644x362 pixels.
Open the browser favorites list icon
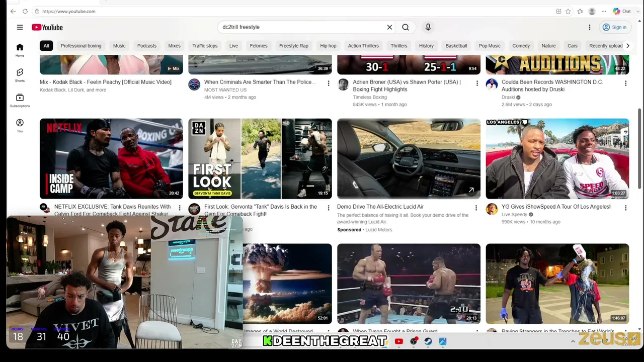[580, 11]
